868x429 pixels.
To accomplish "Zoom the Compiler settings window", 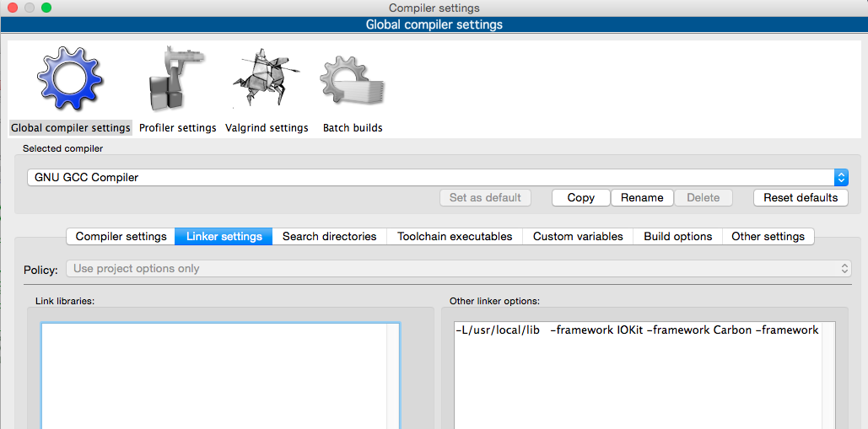I will (46, 8).
